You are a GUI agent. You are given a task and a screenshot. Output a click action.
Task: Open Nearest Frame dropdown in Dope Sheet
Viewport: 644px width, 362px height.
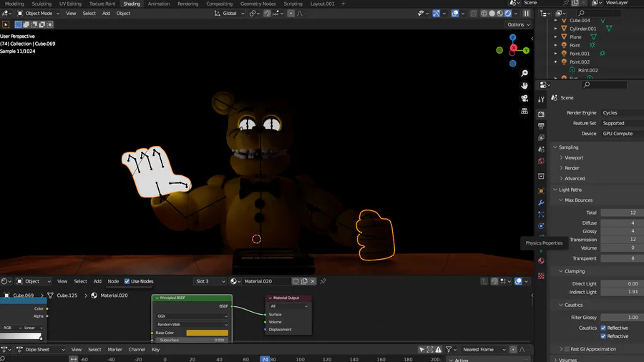coord(484,349)
